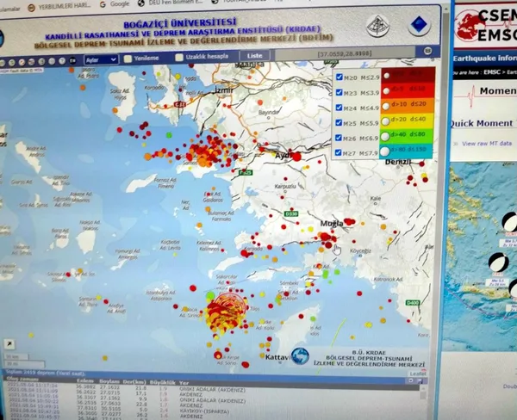Screen dimensions: 517x420
Task: Select the orange d>10 d≤20 depth swatch
Action: point(408,105)
